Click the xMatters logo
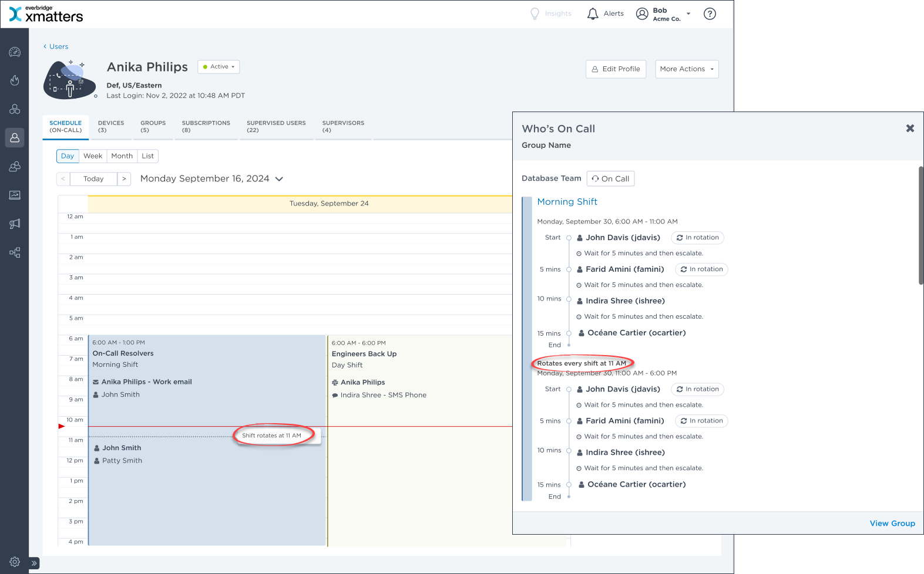The height and width of the screenshot is (574, 924). click(46, 14)
